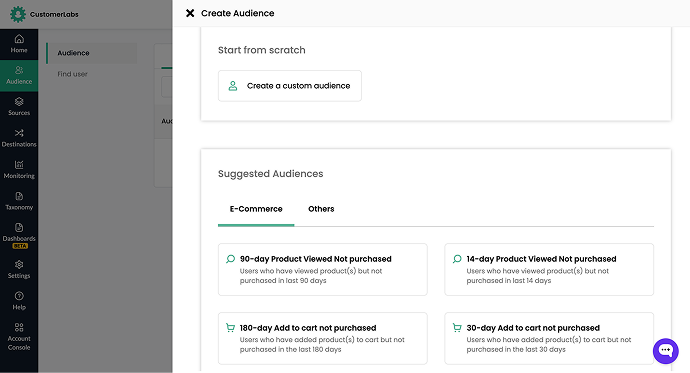Click the 180-day card description text
690x373 pixels.
point(322,344)
